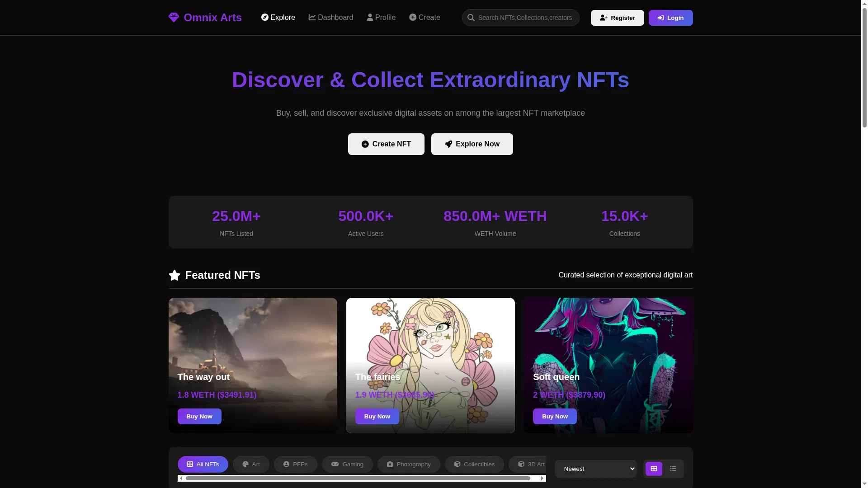Buy the Soft queen NFT
The height and width of the screenshot is (488, 868).
(555, 416)
